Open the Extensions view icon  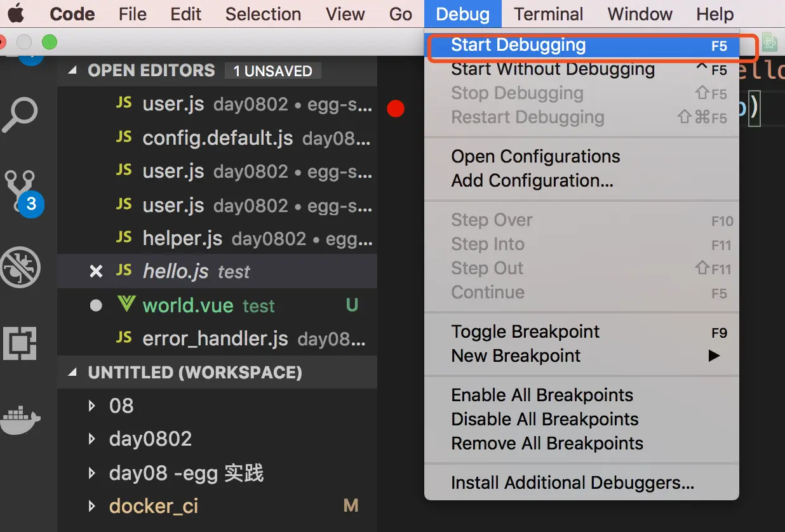(20, 343)
